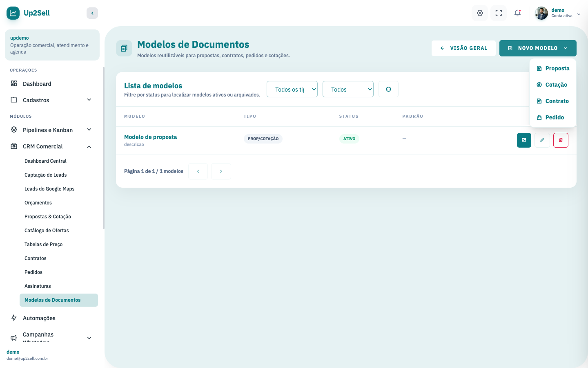Open builder for Modelo de proposta

coord(524,140)
